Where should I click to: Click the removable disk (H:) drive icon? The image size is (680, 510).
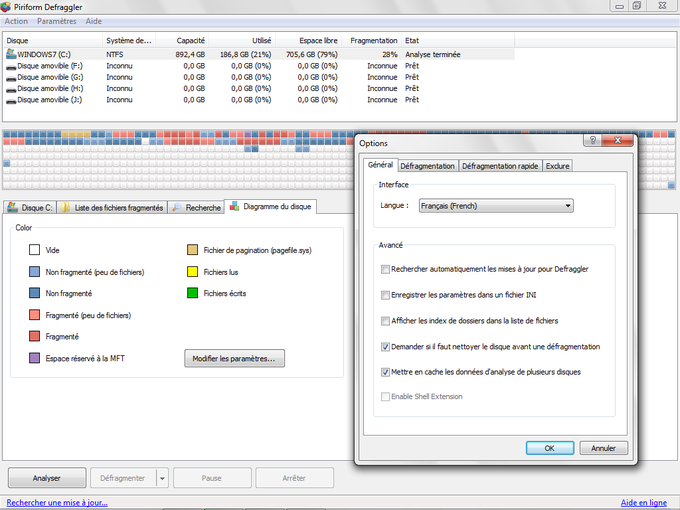click(x=11, y=89)
